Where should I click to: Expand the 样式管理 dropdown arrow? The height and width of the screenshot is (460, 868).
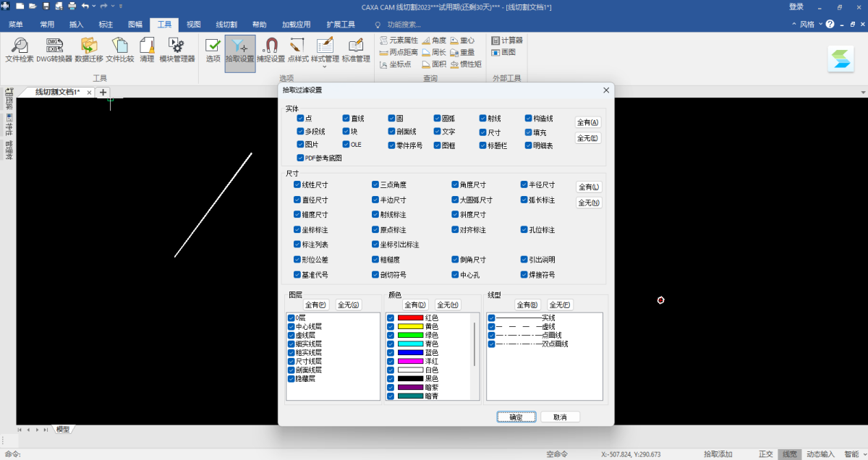325,67
